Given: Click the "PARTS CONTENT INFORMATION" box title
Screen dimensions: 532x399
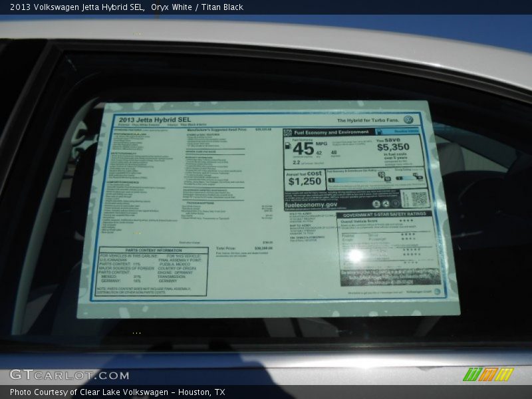Looking at the screenshot, I should pyautogui.click(x=154, y=251).
